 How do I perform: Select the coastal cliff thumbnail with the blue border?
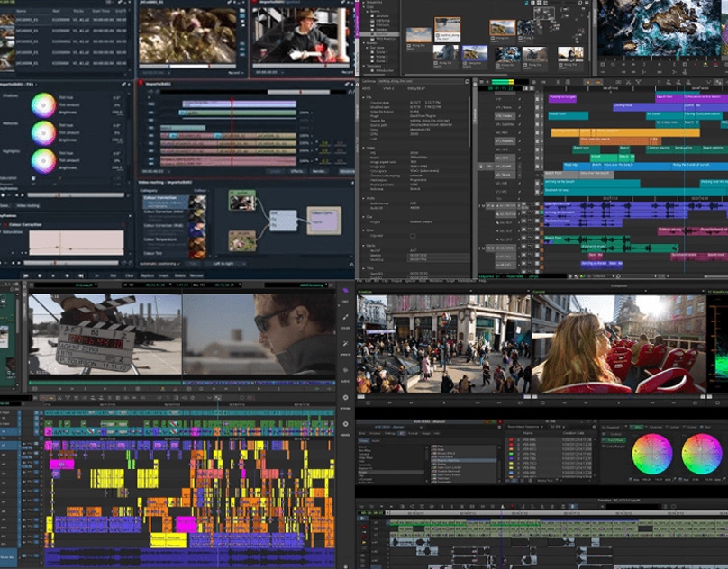475,54
